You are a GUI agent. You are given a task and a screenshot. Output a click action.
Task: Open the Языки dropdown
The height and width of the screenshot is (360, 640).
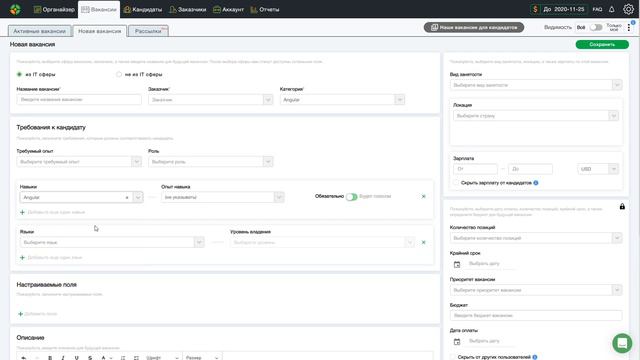112,242
